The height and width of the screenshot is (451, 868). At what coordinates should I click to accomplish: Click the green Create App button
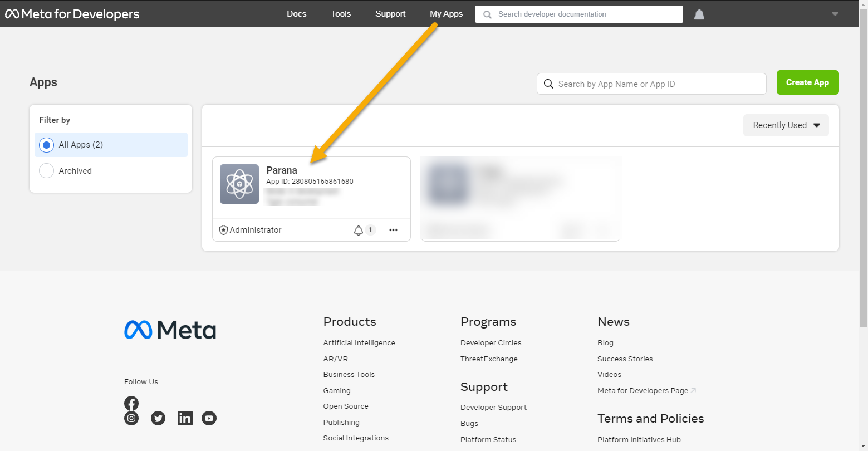[807, 82]
